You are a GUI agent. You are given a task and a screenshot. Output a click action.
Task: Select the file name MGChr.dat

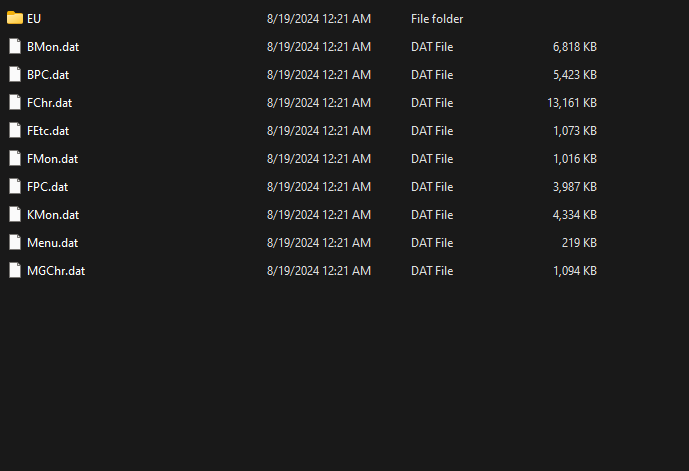[56, 271]
